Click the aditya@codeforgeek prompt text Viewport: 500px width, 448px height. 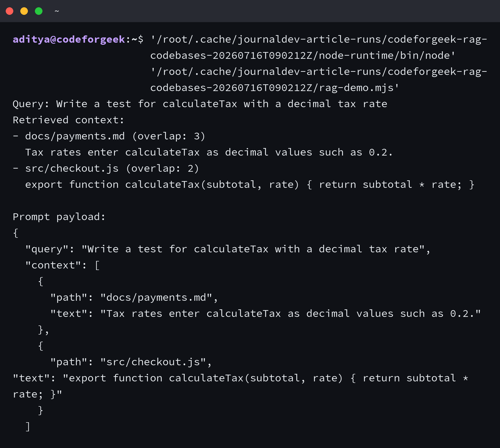pos(69,39)
